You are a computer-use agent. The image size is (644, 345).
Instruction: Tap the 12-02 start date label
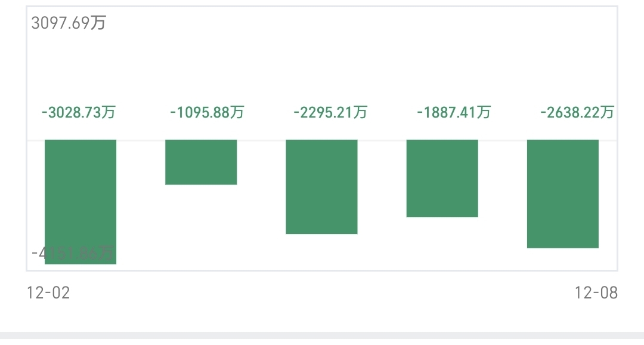pos(48,293)
